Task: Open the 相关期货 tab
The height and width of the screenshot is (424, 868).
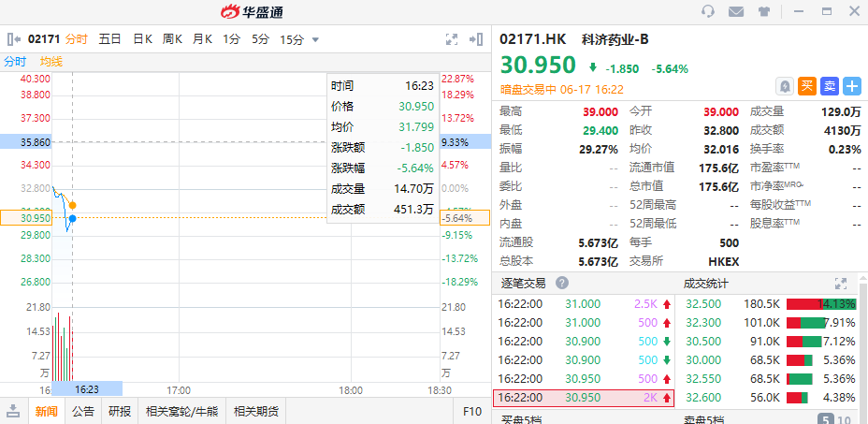Action: coord(255,411)
